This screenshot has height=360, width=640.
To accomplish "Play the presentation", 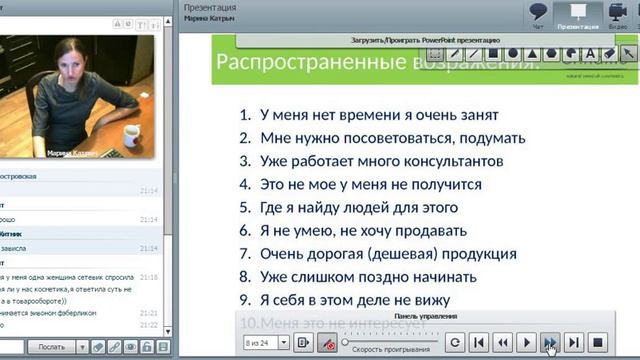I will coord(526,342).
